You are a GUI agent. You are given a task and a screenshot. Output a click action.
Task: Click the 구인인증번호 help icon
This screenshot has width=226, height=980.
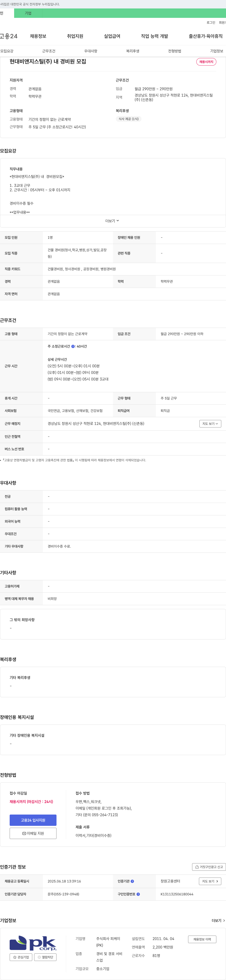pos(138,894)
